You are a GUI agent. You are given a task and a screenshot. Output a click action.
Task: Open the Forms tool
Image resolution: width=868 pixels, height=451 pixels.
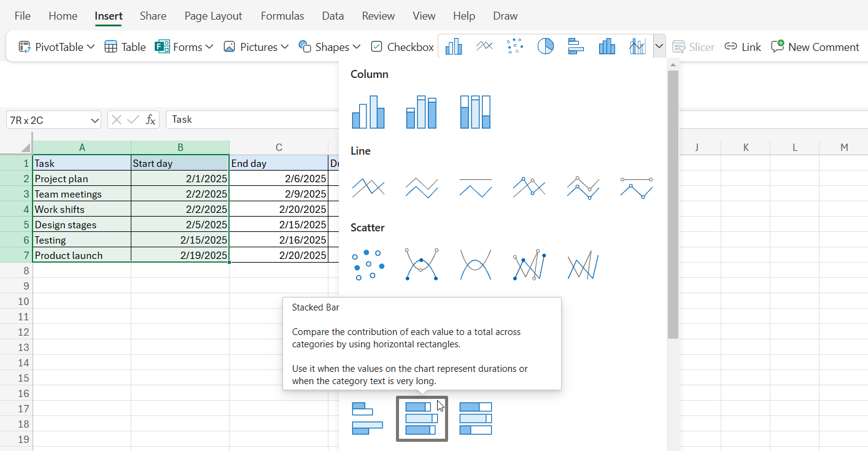click(182, 46)
